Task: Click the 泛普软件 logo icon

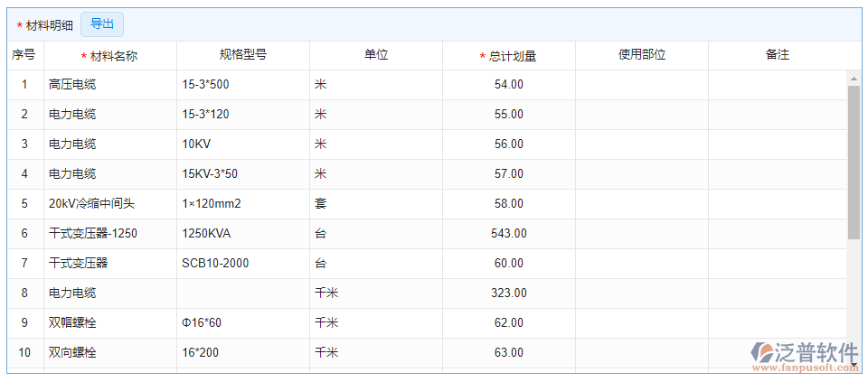Action: pyautogui.click(x=763, y=352)
